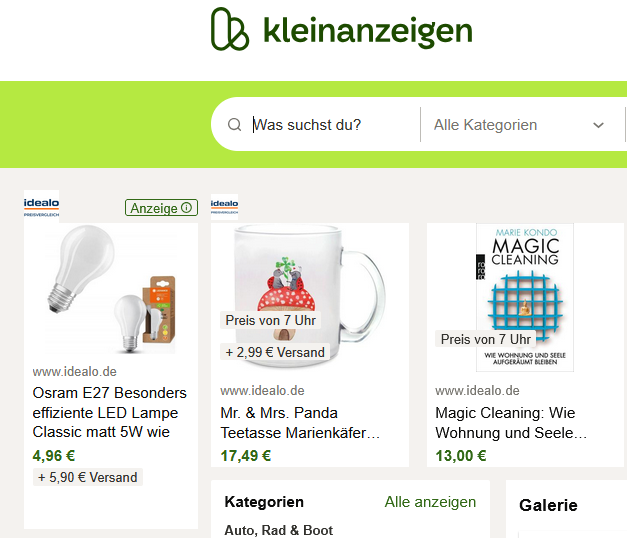Open the 'Auto, Rad & Boot' category
Image resolution: width=627 pixels, height=538 pixels.
pos(278,530)
